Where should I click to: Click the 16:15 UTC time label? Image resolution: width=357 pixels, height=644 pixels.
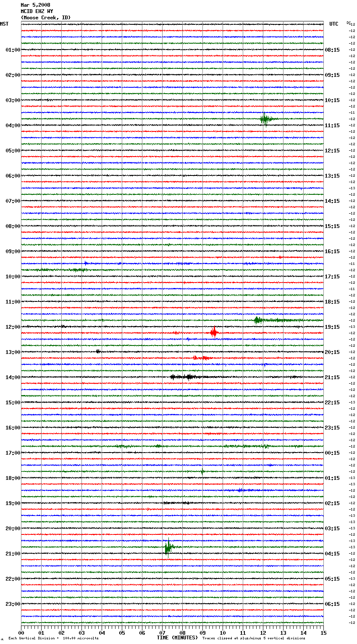point(332,251)
